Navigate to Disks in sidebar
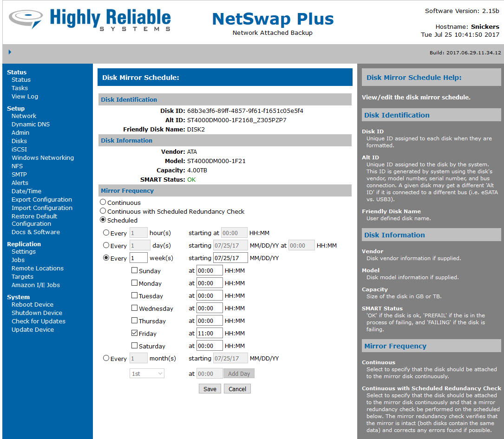The width and height of the screenshot is (504, 439). (x=20, y=141)
